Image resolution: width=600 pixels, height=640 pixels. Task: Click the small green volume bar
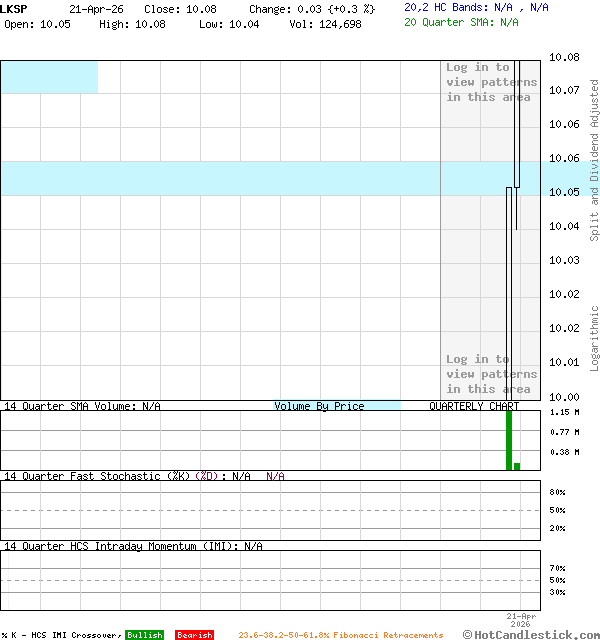pyautogui.click(x=517, y=466)
